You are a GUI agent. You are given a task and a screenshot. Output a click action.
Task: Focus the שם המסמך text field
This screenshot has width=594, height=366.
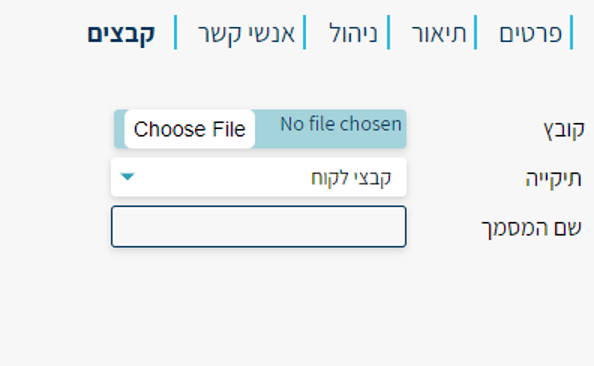259,227
